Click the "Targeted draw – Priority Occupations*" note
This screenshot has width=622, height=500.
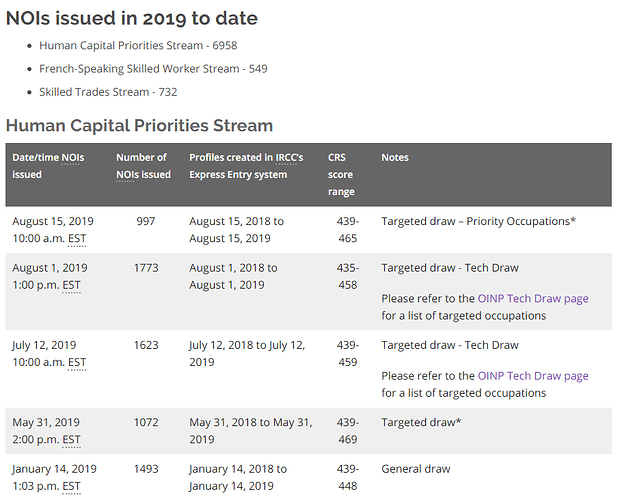[x=478, y=221]
